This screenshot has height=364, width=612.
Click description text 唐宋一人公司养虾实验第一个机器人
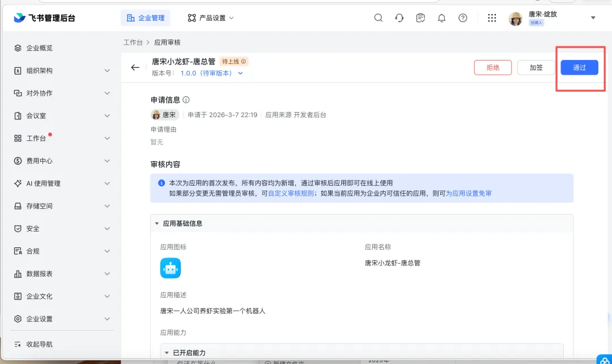pos(212,311)
